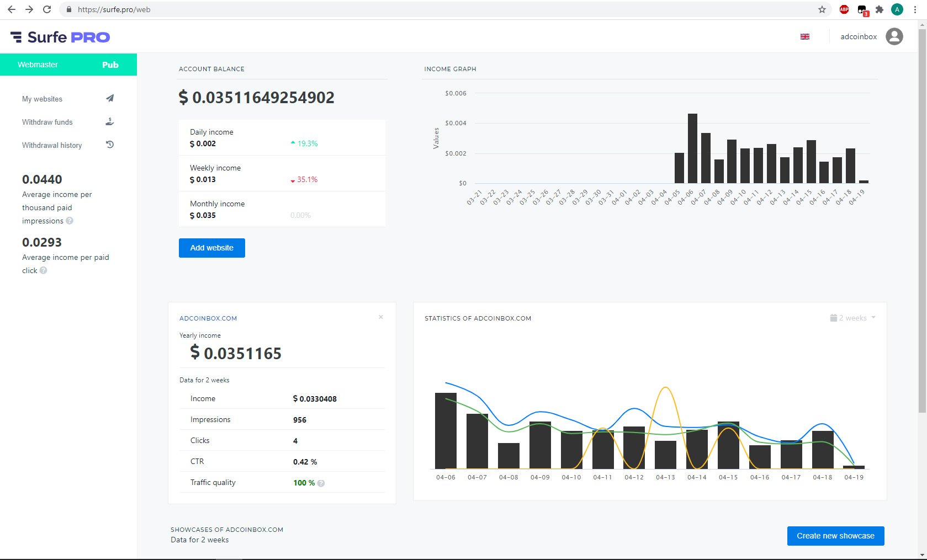Change language with the UK flag icon
Viewport: 927px width, 560px height.
[805, 36]
